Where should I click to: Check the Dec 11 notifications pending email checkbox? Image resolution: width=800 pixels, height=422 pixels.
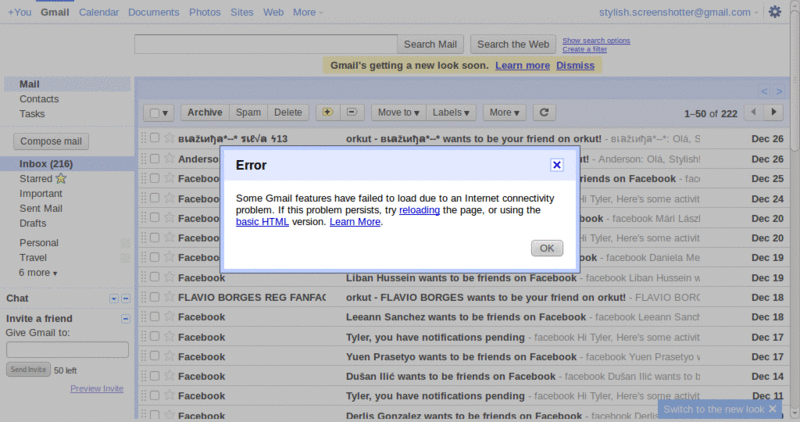[155, 395]
